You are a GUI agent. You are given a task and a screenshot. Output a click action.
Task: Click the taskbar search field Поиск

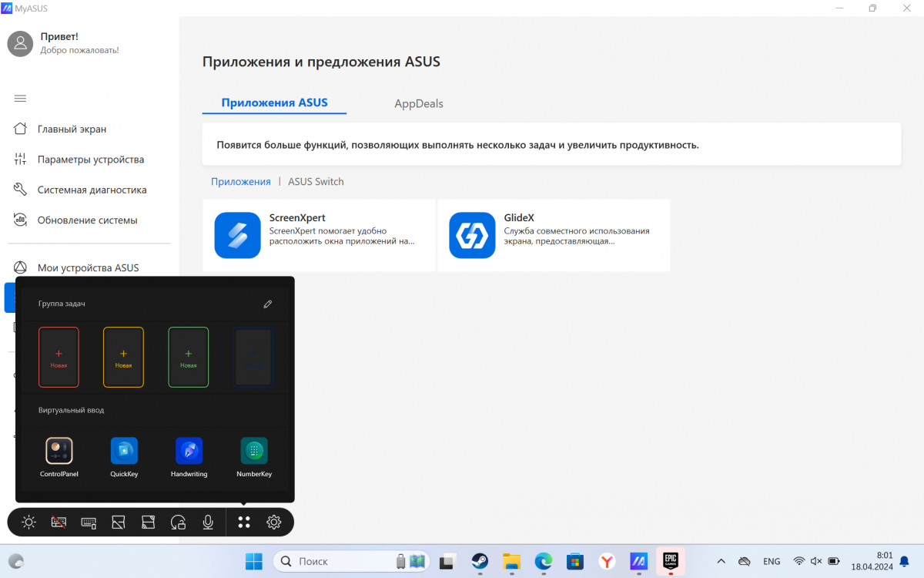[x=352, y=561]
